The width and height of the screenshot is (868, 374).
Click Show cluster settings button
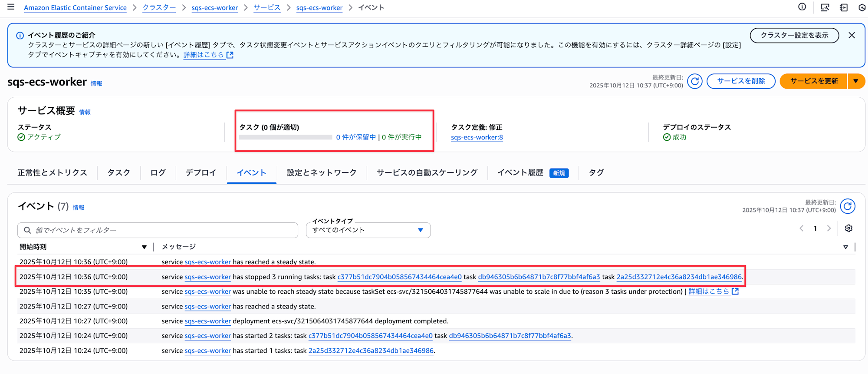[x=794, y=36]
